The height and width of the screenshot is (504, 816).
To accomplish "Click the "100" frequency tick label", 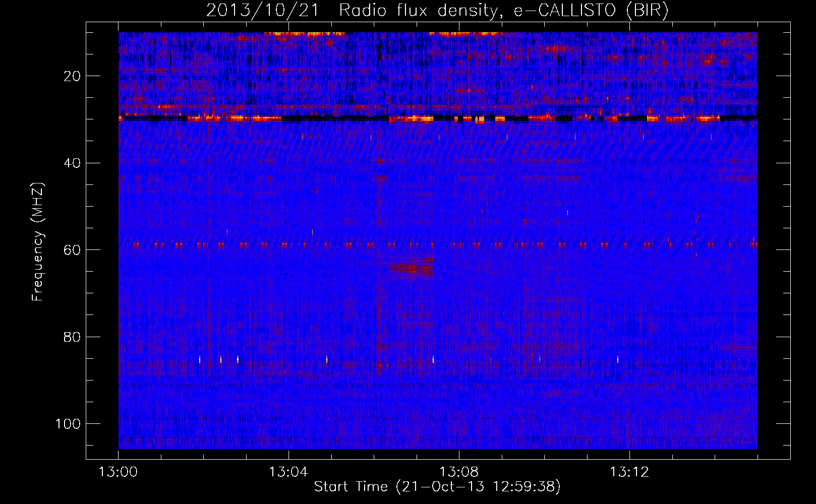I will pyautogui.click(x=68, y=424).
